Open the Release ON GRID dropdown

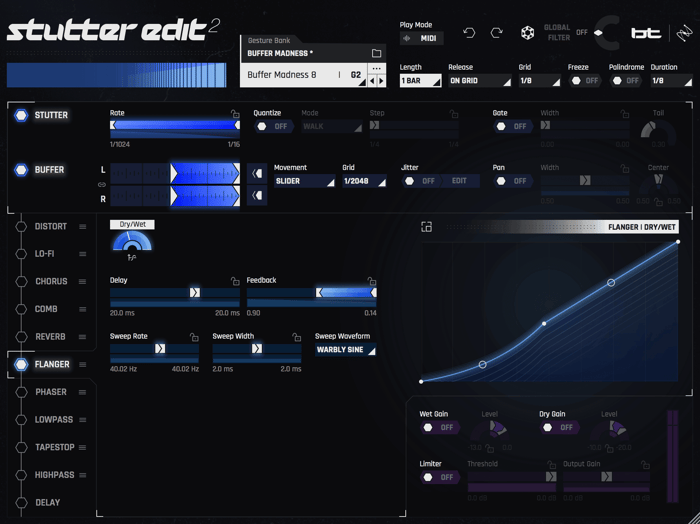[480, 81]
